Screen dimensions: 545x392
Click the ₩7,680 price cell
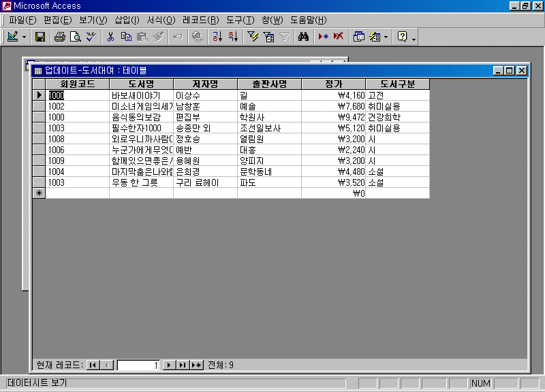click(x=334, y=106)
